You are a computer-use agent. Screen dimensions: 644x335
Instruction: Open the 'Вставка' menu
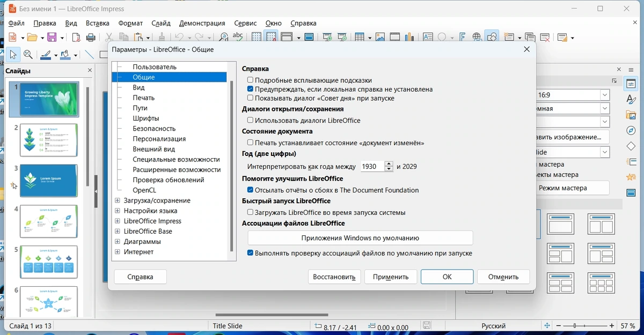point(97,23)
